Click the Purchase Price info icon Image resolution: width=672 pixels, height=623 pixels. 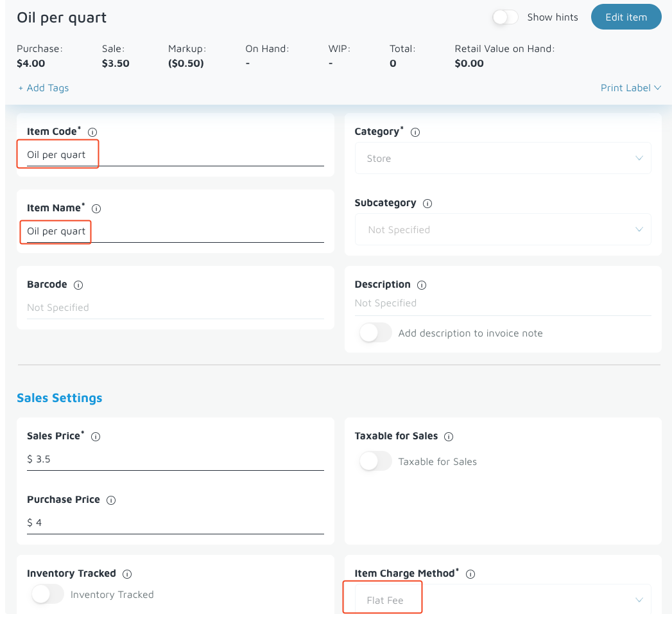pyautogui.click(x=111, y=500)
